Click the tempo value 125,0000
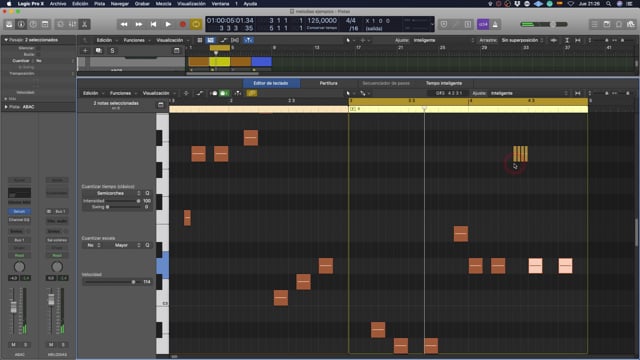 322,20
